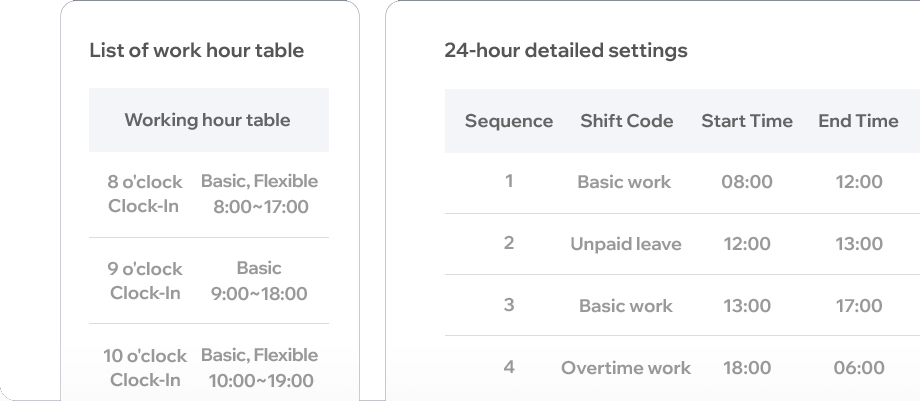Click the Basic 9:00~18:00 schedule text
Viewport: 920px width, 401px height.
click(x=259, y=281)
